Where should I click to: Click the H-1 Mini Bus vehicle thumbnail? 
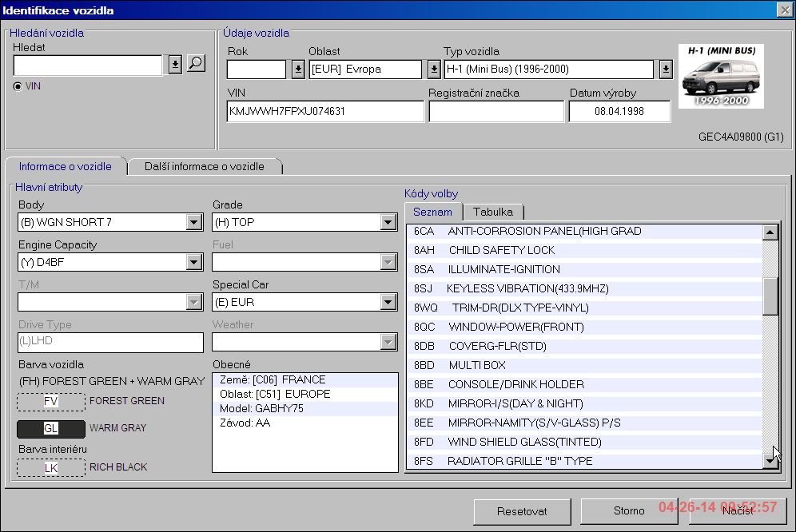point(721,76)
